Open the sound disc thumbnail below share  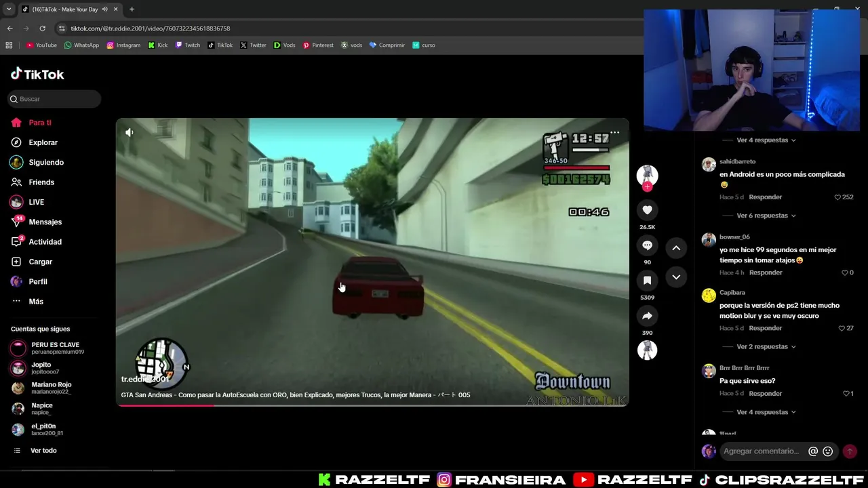pyautogui.click(x=647, y=350)
